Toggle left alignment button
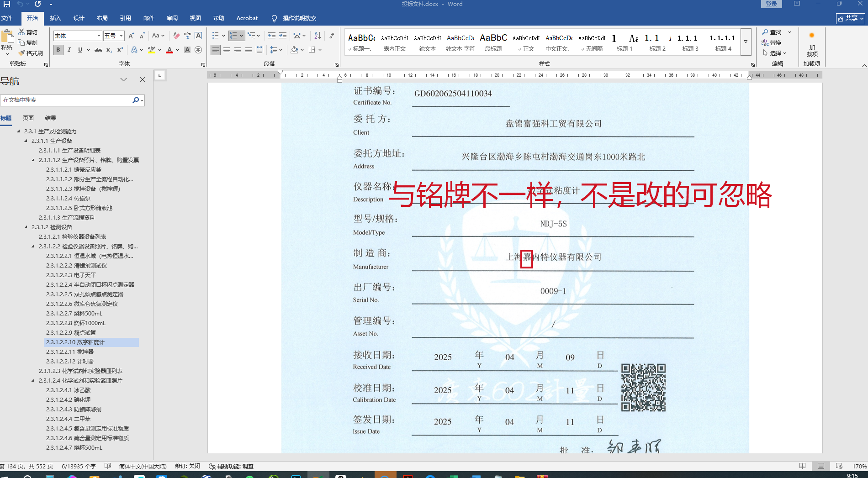Viewport: 868px width, 478px height. pyautogui.click(x=216, y=50)
